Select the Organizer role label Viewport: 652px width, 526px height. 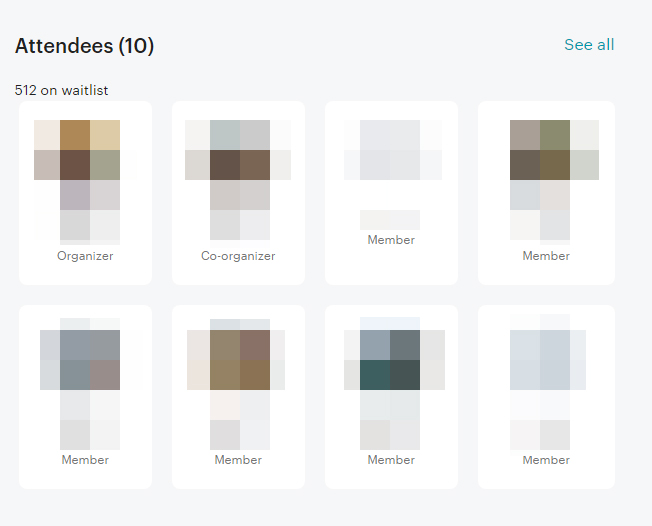click(85, 256)
